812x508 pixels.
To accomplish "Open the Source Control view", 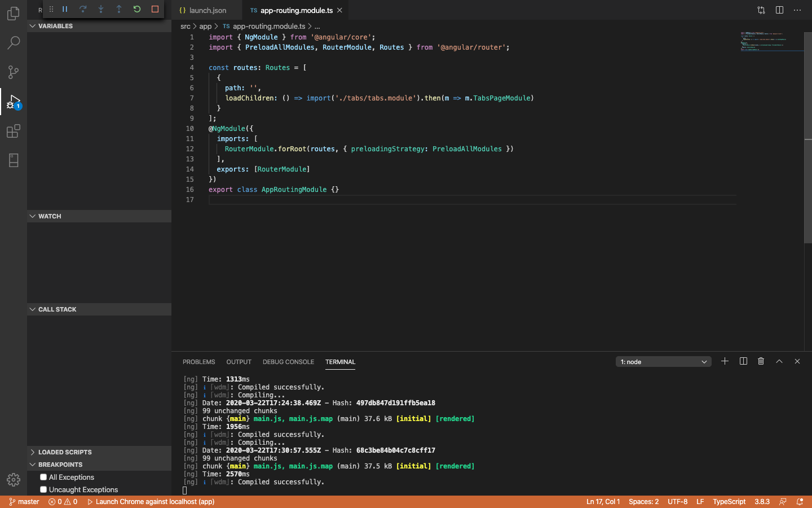I will click(x=14, y=72).
